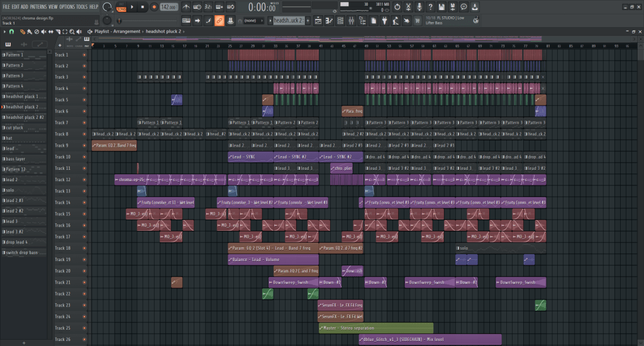This screenshot has height=346, width=644.
Task: Click the microphone recording icon
Action: coord(420,7)
